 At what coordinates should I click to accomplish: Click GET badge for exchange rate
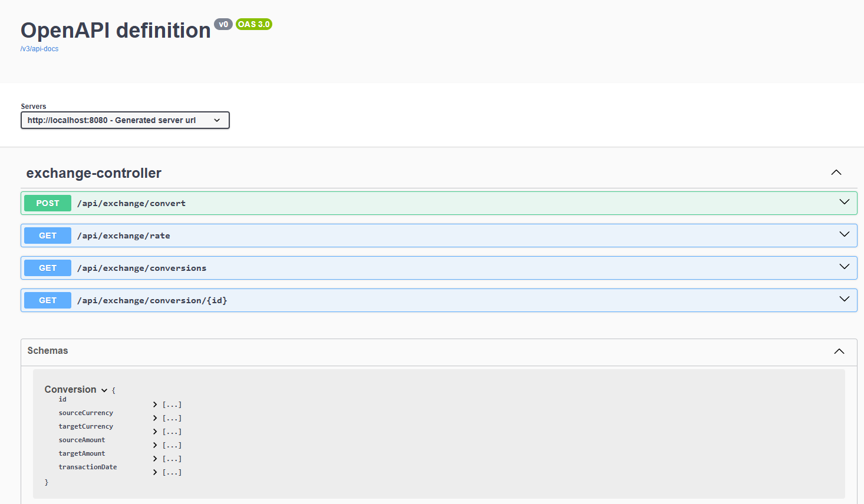coord(48,236)
